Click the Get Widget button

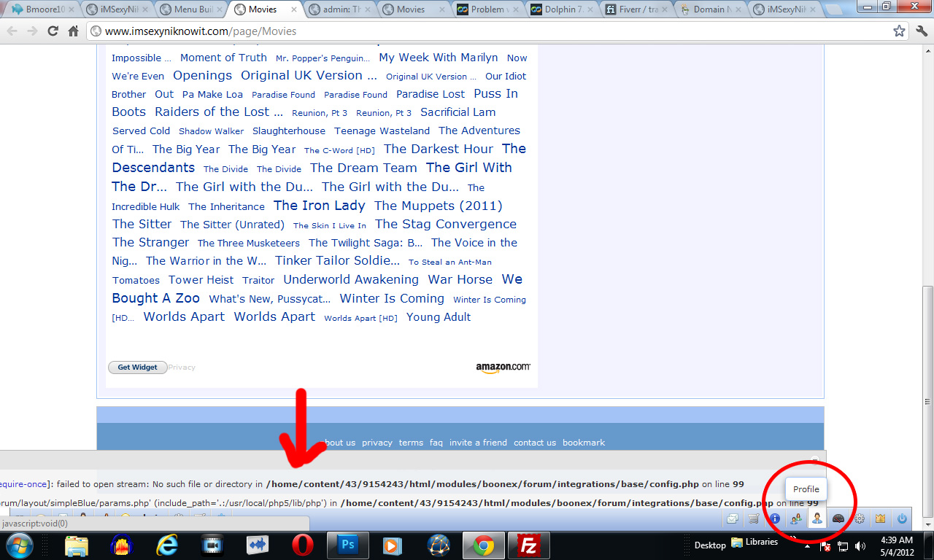point(138,367)
